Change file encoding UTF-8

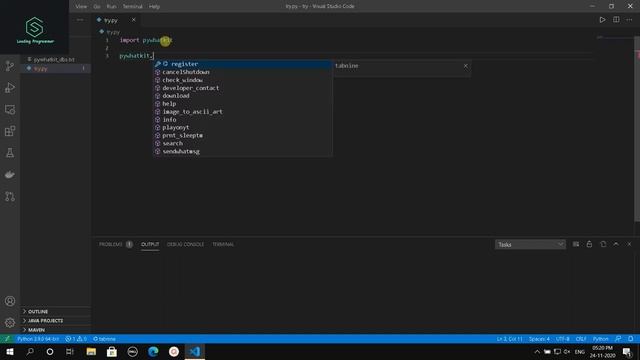(562, 339)
